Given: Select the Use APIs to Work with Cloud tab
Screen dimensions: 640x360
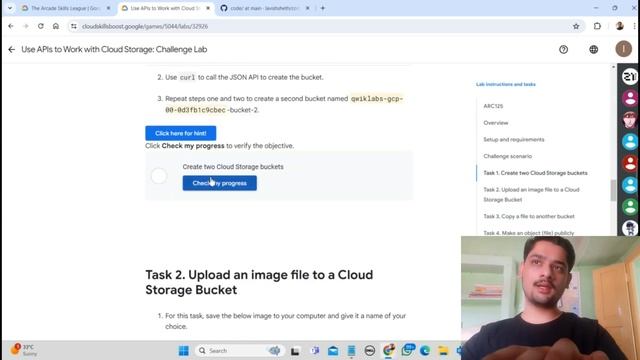Looking at the screenshot, I should point(164,8).
